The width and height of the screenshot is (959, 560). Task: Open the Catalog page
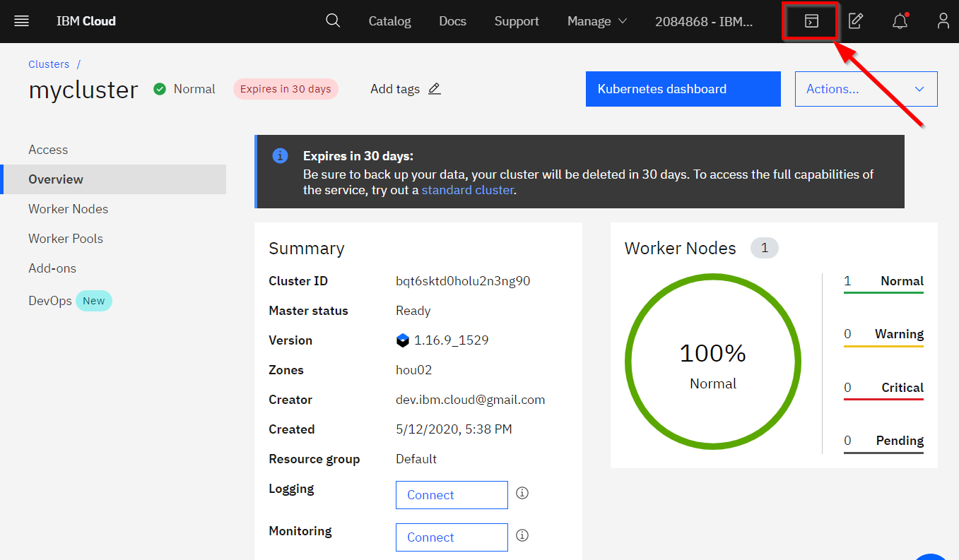(390, 21)
